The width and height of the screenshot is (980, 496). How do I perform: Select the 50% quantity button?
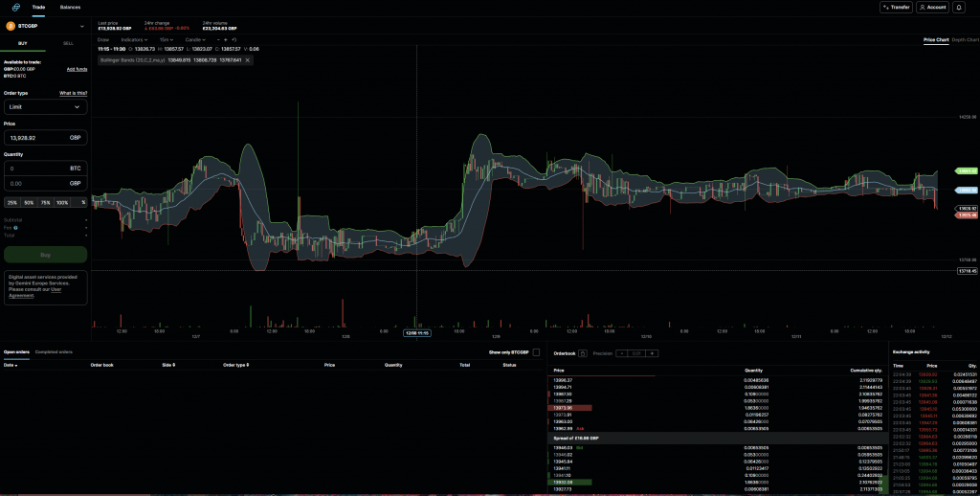tap(29, 202)
